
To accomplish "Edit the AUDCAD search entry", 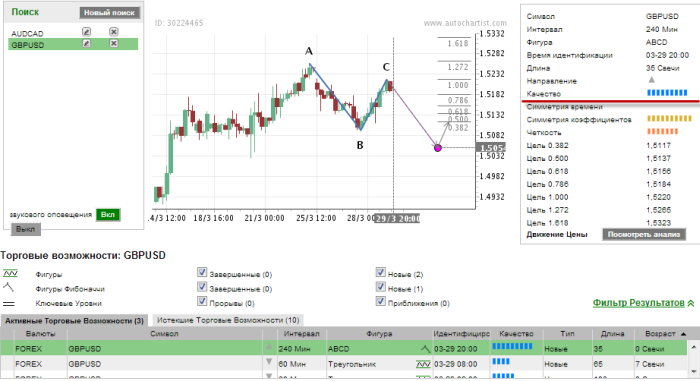I will coord(87,32).
